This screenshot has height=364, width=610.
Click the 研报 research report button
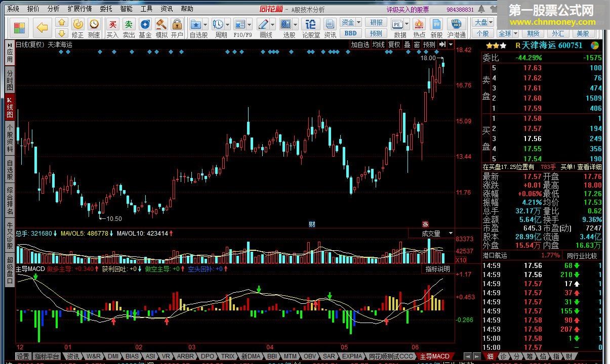[x=376, y=22]
